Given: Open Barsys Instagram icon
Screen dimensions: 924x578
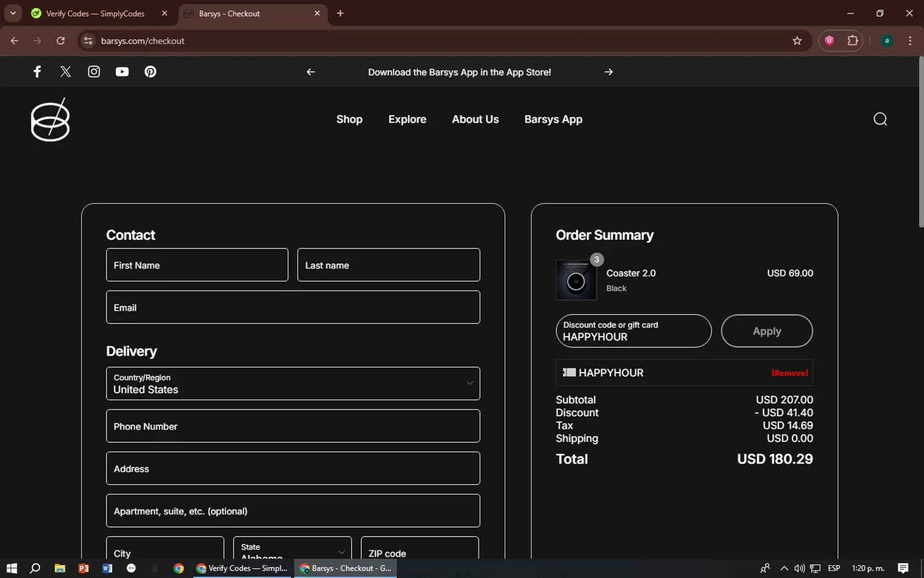Looking at the screenshot, I should click(94, 71).
